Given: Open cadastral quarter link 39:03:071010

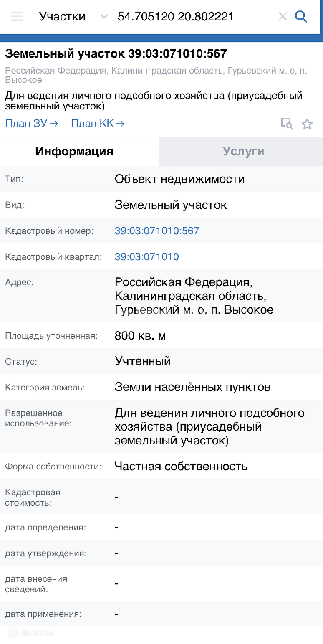Looking at the screenshot, I should 146,257.
